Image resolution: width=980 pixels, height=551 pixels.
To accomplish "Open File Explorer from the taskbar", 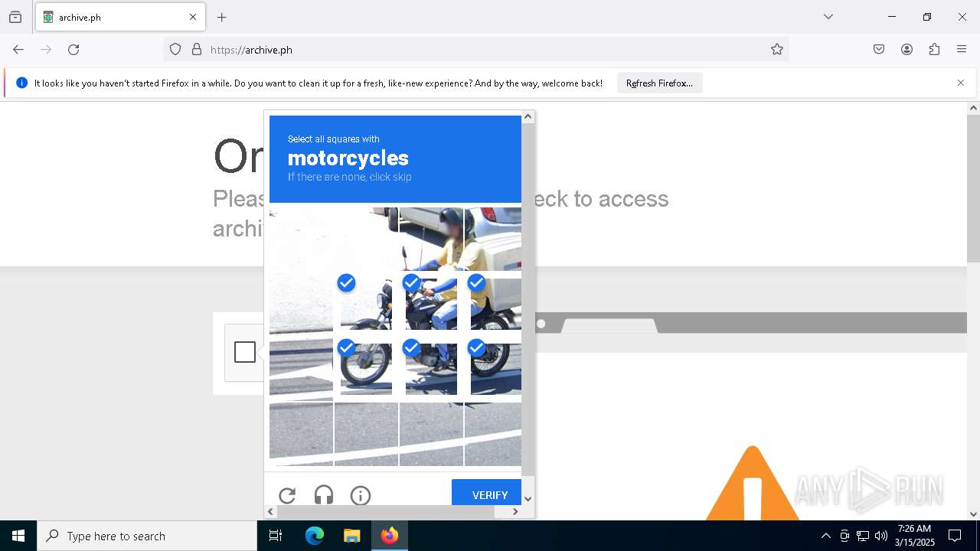I will 351,536.
